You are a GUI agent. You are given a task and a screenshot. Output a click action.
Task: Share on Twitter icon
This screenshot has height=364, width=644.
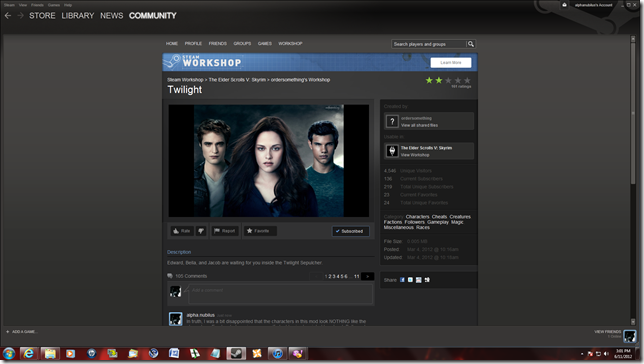coord(410,280)
